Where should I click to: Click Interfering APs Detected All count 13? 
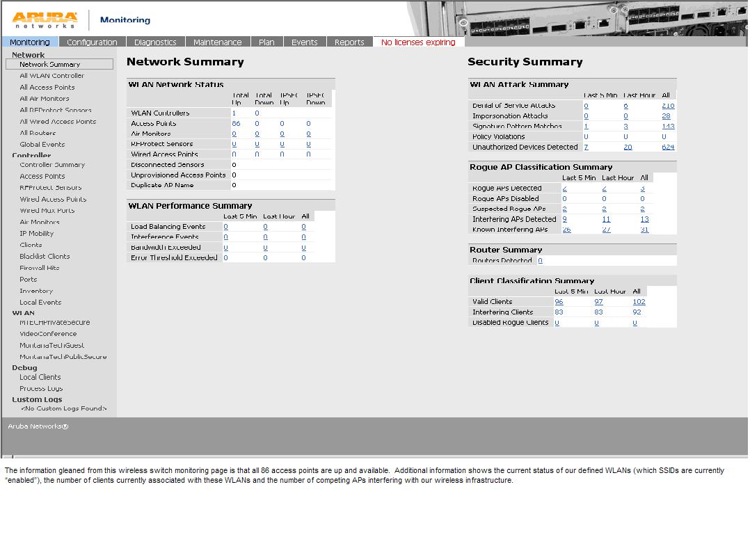[x=645, y=220]
